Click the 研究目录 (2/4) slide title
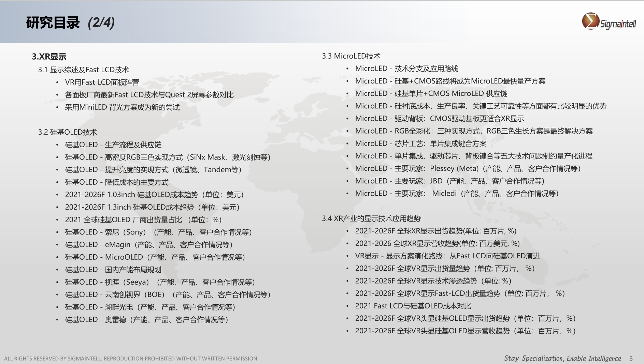This screenshot has height=364, width=644. (70, 22)
